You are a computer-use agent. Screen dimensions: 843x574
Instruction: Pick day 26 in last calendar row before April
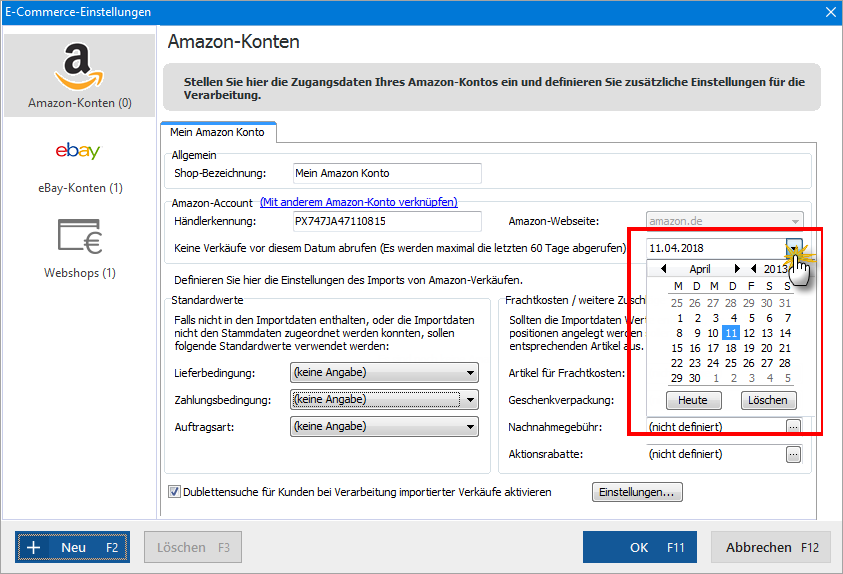(695, 303)
